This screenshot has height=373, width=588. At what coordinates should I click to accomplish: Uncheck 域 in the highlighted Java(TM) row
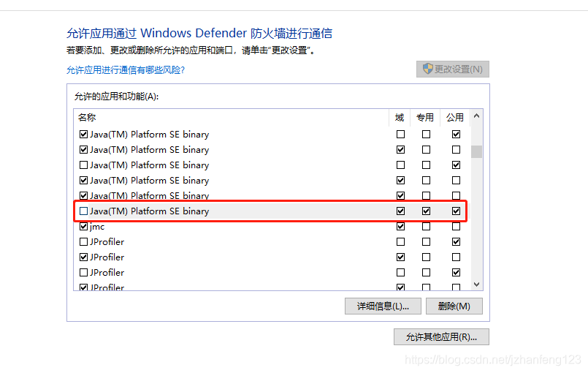pyautogui.click(x=400, y=211)
